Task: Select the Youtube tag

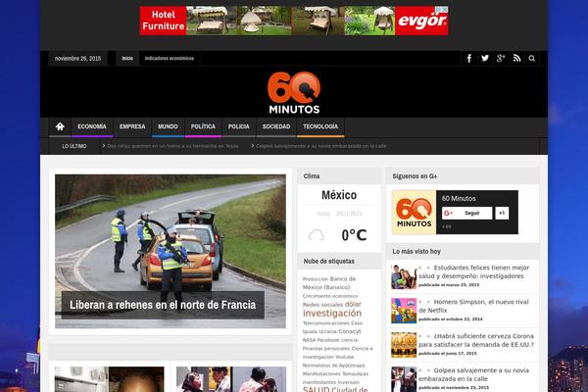Action: coord(344,357)
